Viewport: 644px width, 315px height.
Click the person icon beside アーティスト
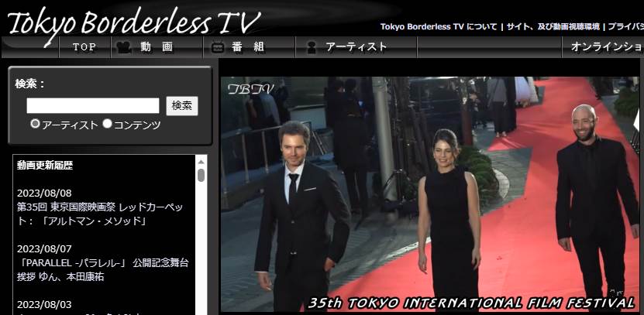point(312,47)
